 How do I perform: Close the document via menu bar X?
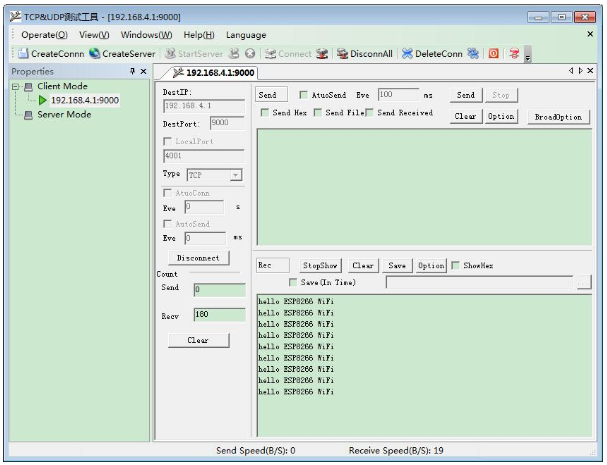[590, 34]
